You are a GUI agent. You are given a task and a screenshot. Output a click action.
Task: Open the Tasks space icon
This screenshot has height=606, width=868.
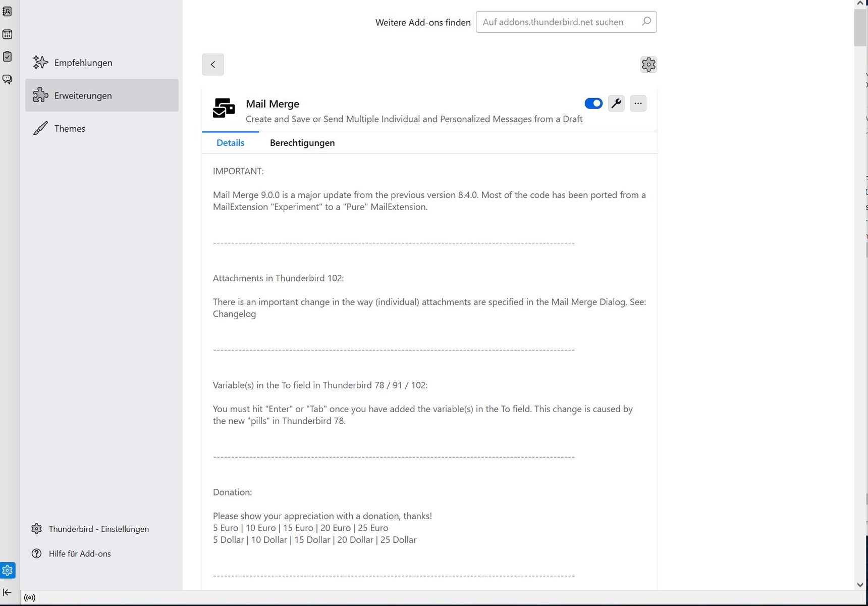(x=7, y=57)
